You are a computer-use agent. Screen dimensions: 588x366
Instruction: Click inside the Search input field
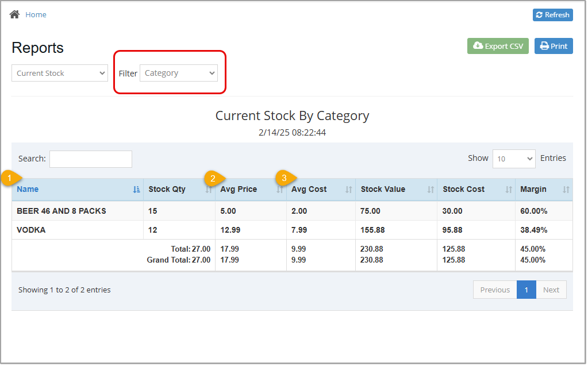90,159
